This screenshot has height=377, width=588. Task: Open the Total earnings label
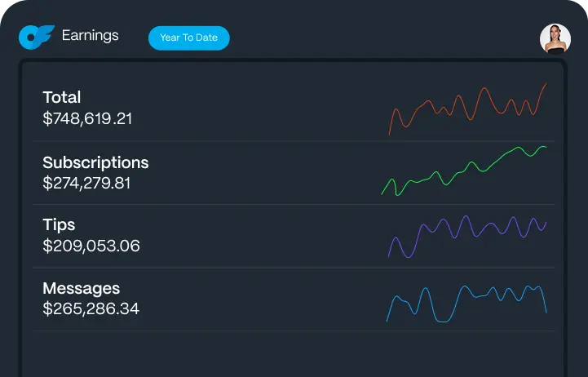62,98
